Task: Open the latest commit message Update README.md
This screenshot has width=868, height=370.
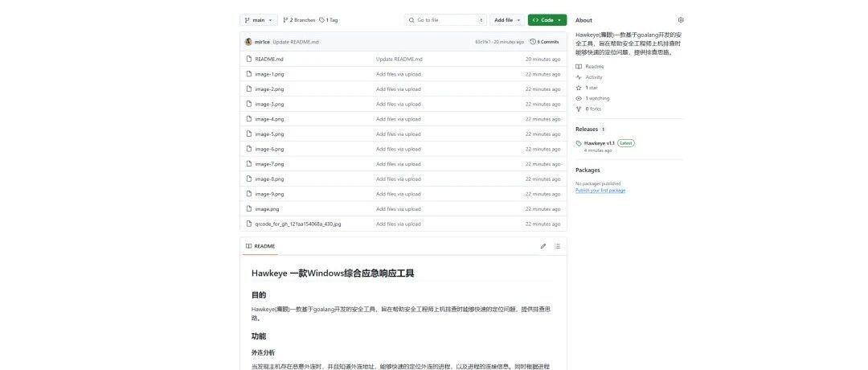Action: tap(296, 42)
